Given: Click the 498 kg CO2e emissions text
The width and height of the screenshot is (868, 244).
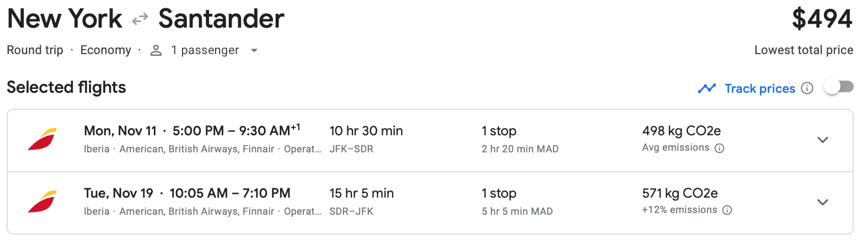Looking at the screenshot, I should 681,131.
